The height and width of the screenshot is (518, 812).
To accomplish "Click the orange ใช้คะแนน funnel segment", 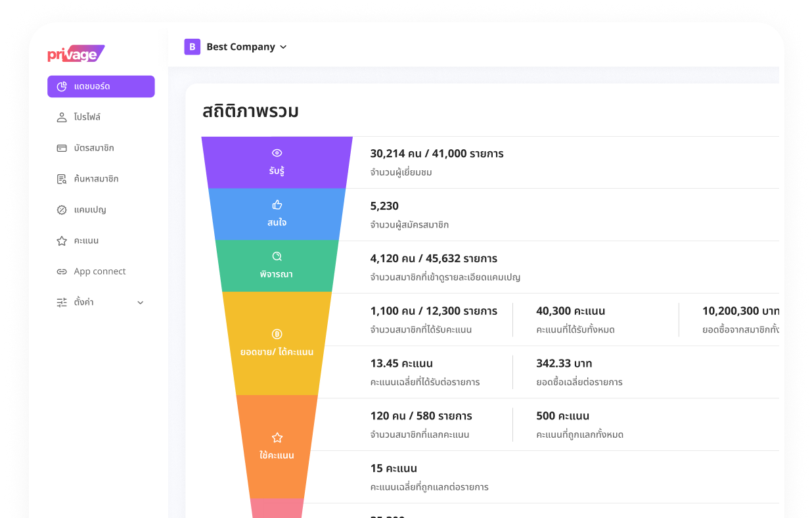I will tap(277, 447).
